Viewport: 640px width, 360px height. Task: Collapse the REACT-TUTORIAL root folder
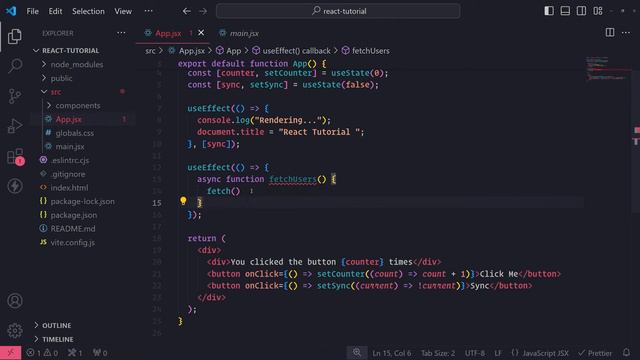71,51
